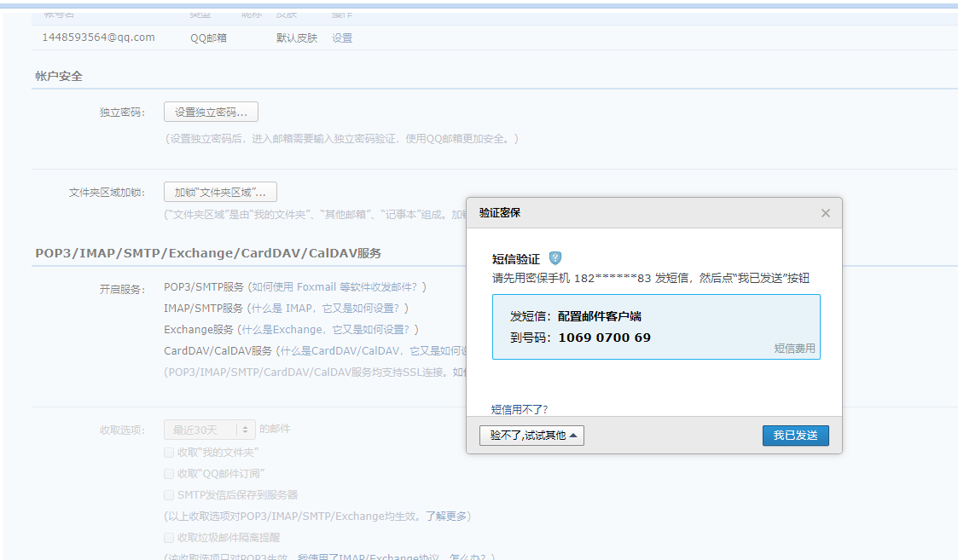This screenshot has height=560, width=958.
Task: Click the 设置独立密码 button
Action: [211, 112]
